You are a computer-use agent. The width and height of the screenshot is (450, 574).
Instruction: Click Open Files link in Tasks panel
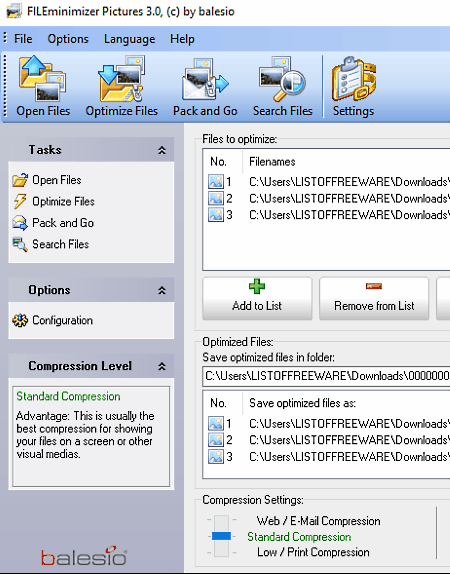coord(57,180)
